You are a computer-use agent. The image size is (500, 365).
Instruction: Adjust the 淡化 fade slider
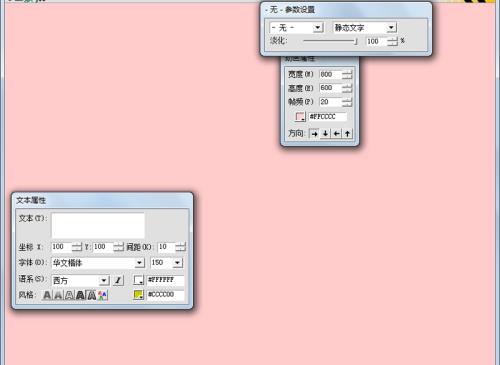[x=330, y=41]
